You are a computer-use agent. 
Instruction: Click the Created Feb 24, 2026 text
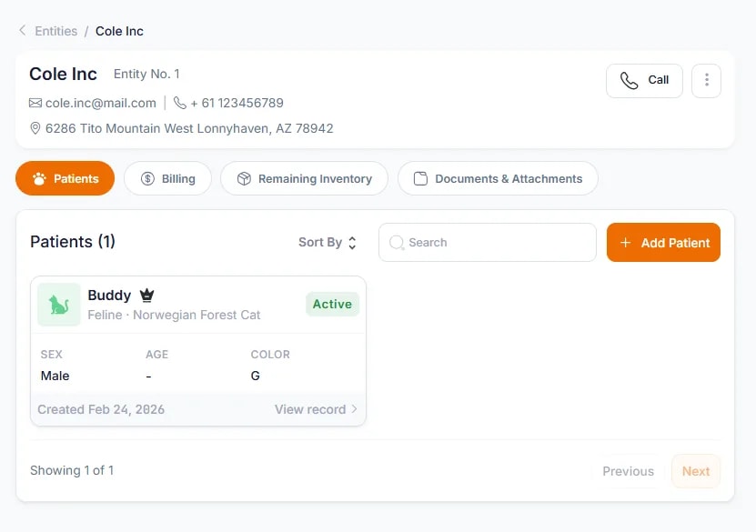101,409
